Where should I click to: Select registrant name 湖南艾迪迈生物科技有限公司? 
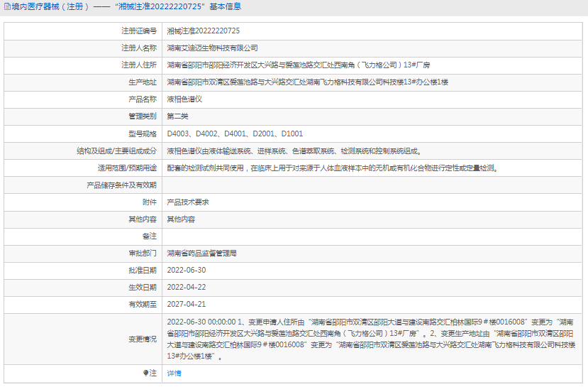coord(212,48)
